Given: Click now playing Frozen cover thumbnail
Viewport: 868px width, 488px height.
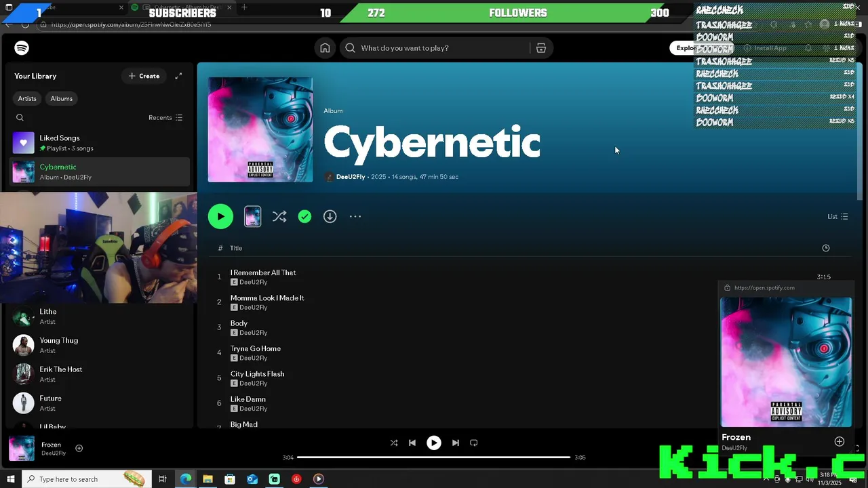Looking at the screenshot, I should pos(21,449).
